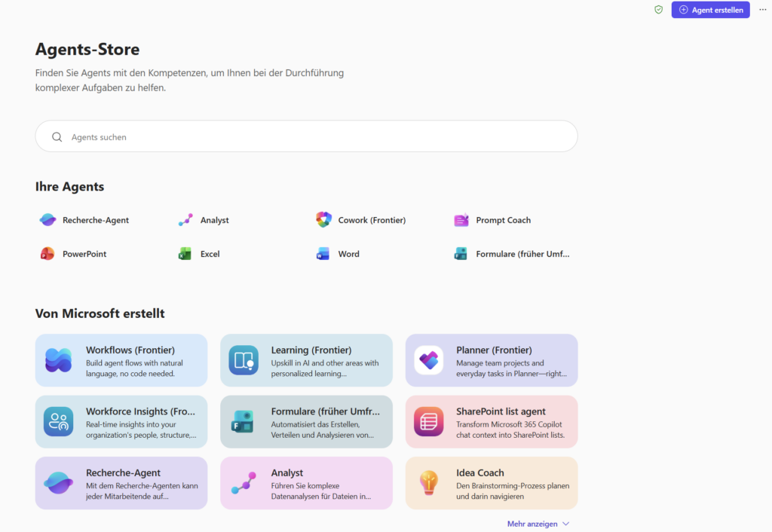
Task: Click the Agent erstellen button label
Action: 718,10
